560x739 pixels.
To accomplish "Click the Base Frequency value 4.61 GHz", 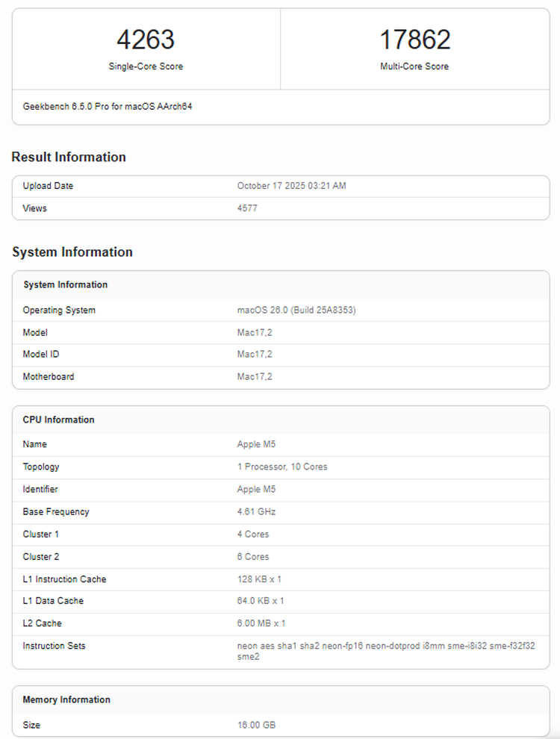I will click(x=257, y=511).
